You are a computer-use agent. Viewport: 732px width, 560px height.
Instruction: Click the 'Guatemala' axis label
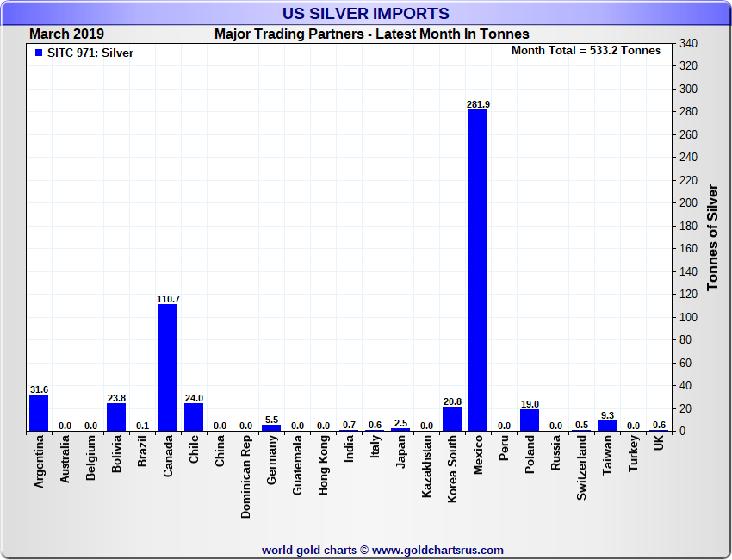pyautogui.click(x=297, y=464)
